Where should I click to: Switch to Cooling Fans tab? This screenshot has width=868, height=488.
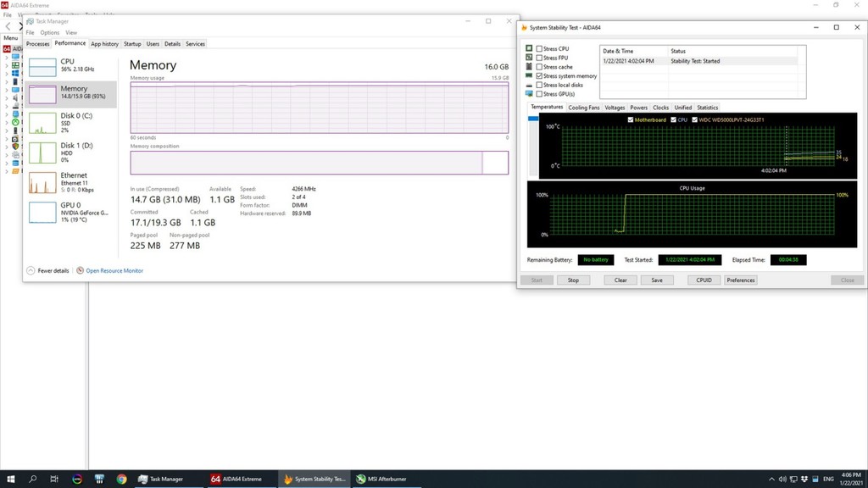(583, 108)
